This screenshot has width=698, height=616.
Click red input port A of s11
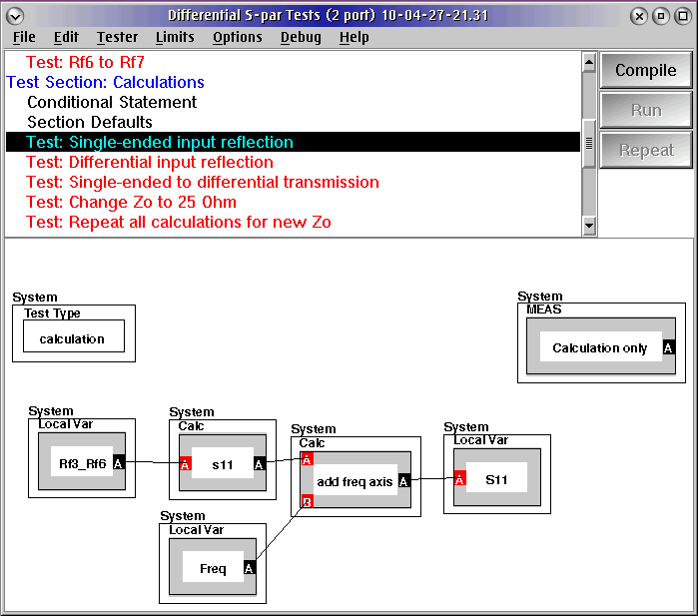click(x=185, y=464)
